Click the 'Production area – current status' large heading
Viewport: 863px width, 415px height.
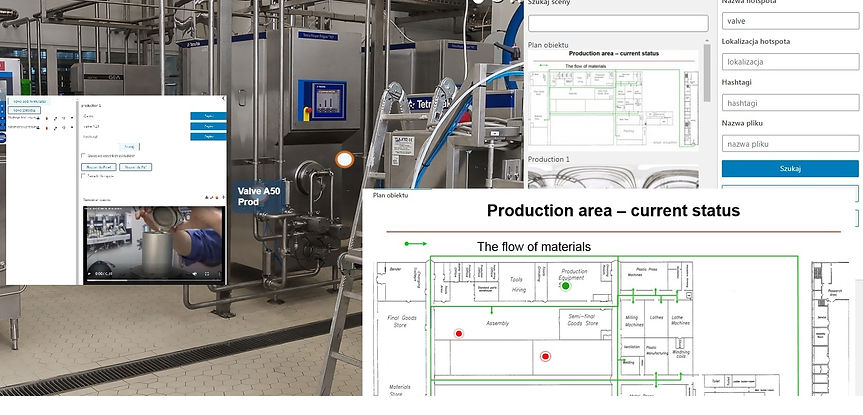pos(613,210)
